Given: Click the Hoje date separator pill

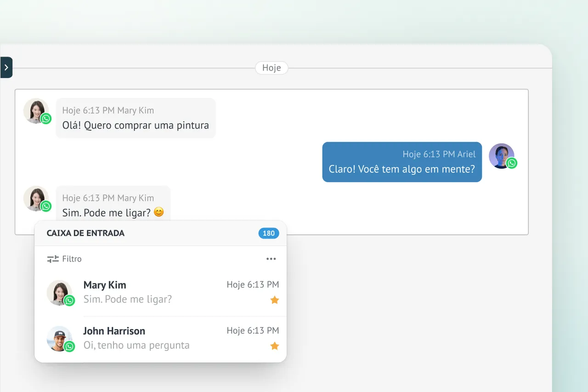Looking at the screenshot, I should tap(271, 68).
